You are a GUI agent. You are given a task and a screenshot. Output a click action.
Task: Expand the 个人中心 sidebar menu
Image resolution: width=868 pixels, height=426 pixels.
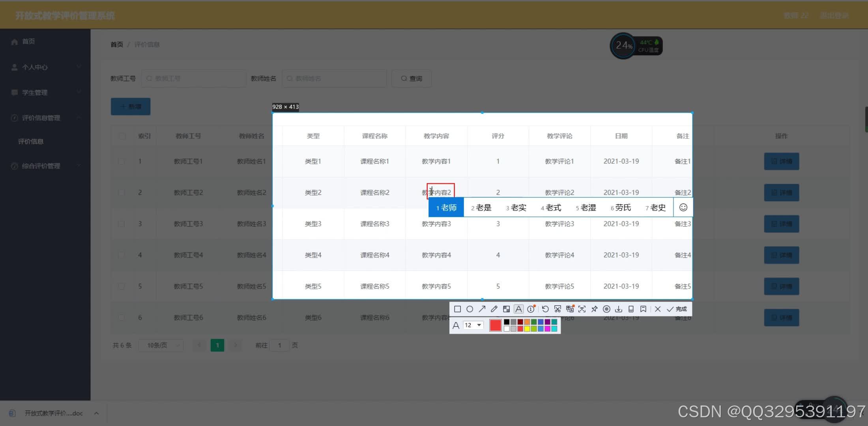click(45, 67)
